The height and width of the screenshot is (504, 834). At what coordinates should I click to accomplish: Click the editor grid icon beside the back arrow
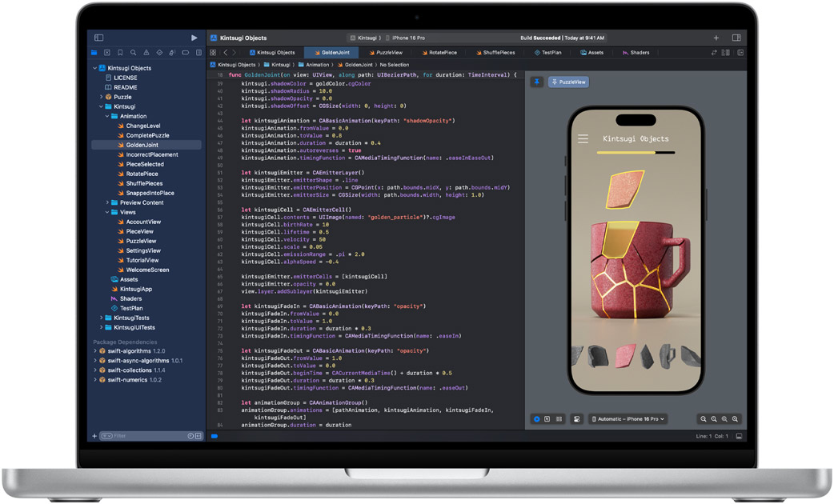click(x=213, y=53)
